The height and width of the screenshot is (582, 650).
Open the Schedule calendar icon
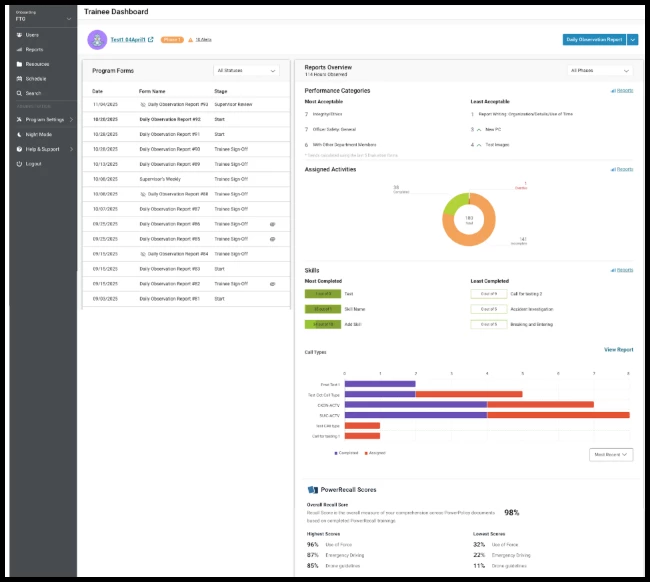(x=19, y=78)
